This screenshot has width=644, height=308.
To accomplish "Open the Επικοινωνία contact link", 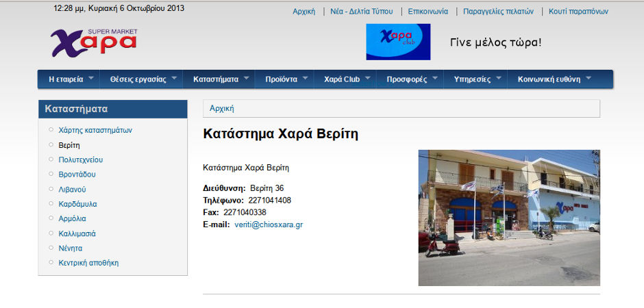I will point(428,12).
